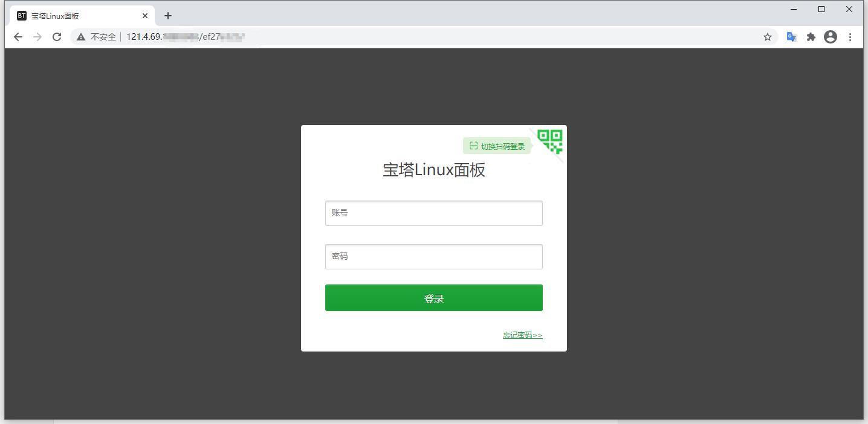Minimize the browser window
The height and width of the screenshot is (424, 868).
(x=794, y=9)
